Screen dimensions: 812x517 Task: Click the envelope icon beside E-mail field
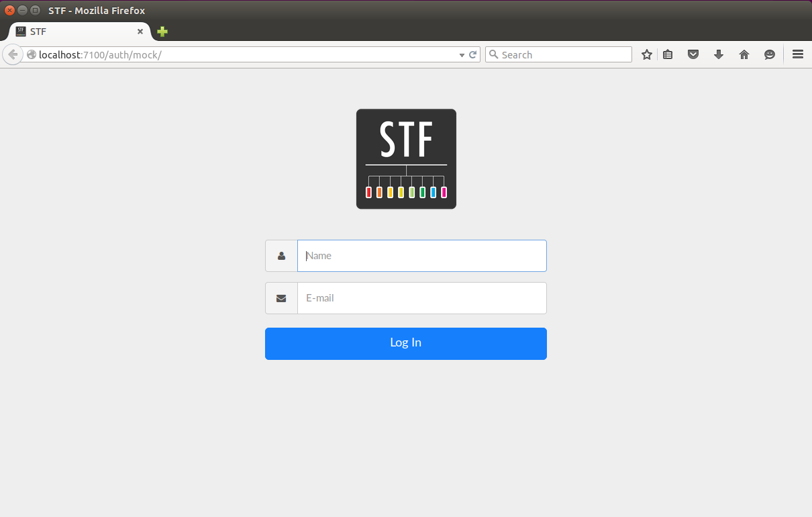tap(281, 298)
